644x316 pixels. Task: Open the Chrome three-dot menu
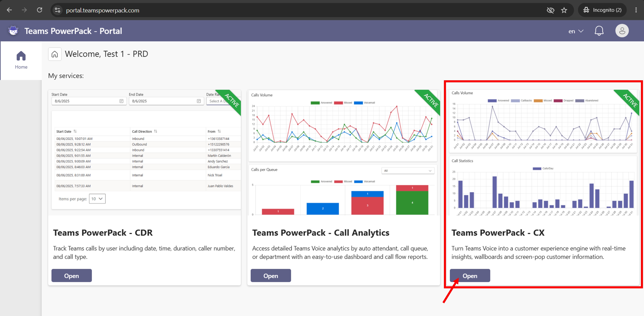tap(636, 10)
